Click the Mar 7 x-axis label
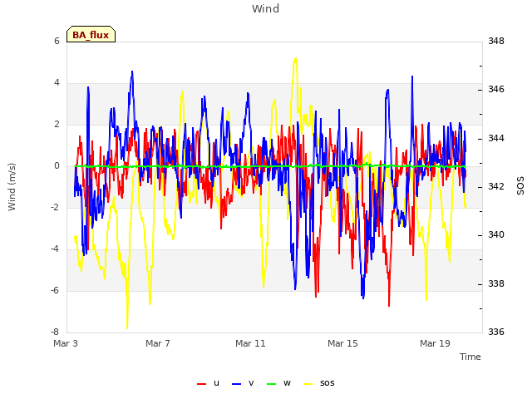Viewport: 532px width, 399px height. 158,343
